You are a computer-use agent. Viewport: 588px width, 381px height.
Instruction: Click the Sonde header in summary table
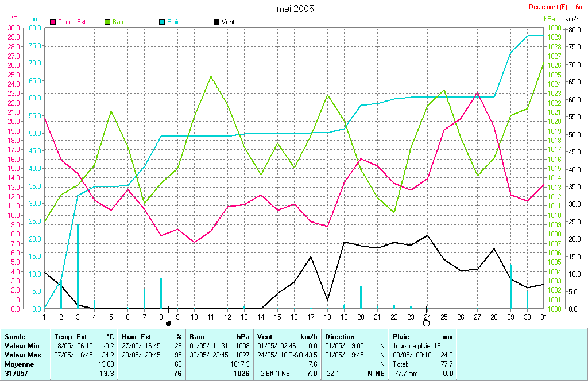click(14, 337)
